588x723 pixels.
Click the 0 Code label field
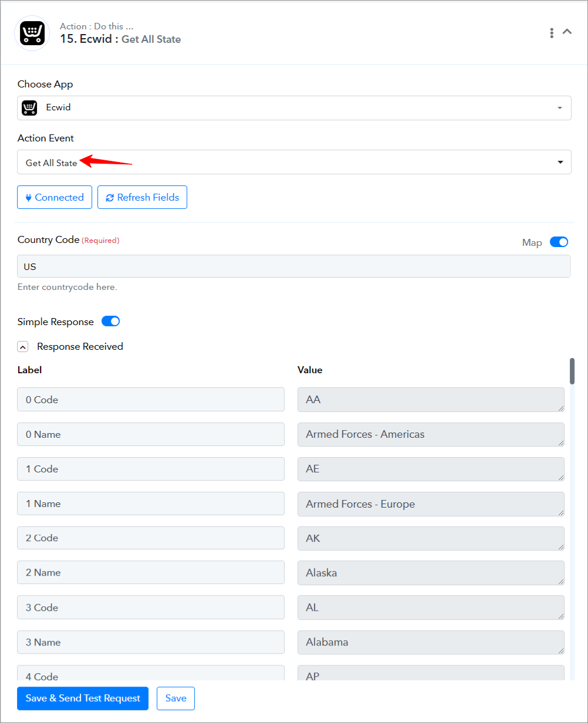click(x=151, y=400)
